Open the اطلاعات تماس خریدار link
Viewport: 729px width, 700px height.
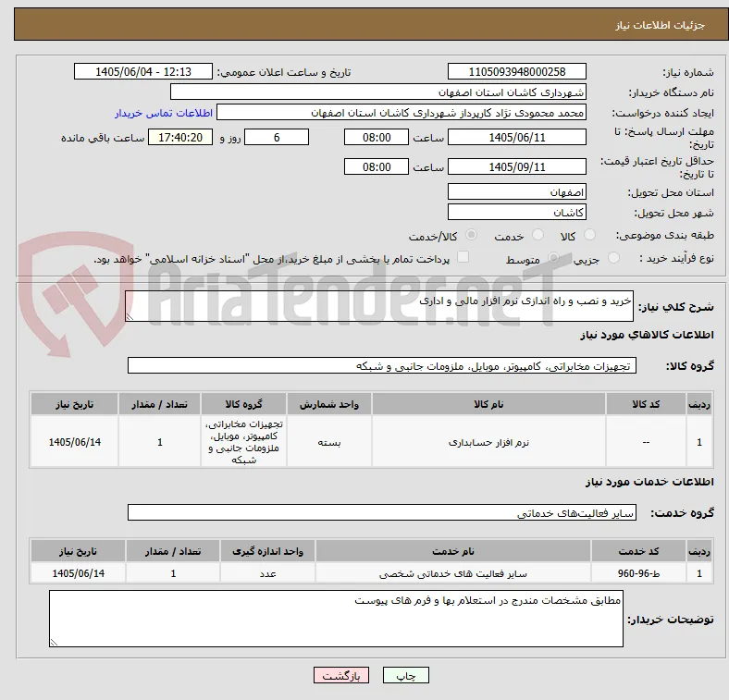pos(164,113)
